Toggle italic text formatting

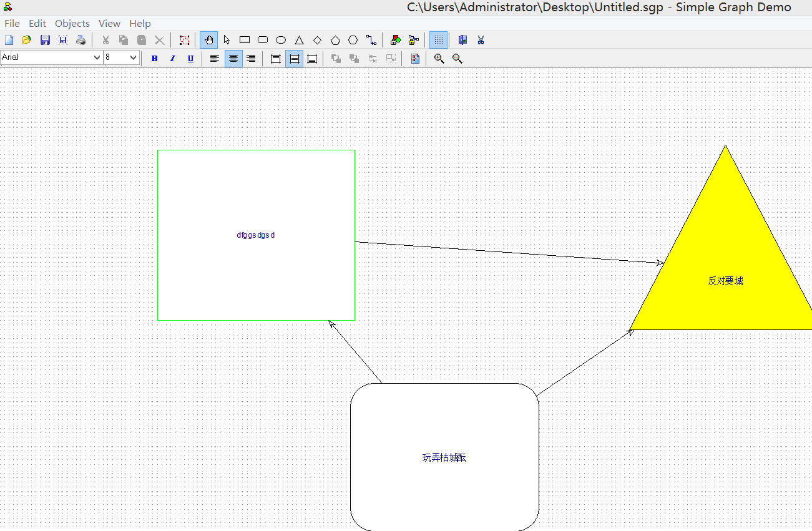[x=172, y=58]
